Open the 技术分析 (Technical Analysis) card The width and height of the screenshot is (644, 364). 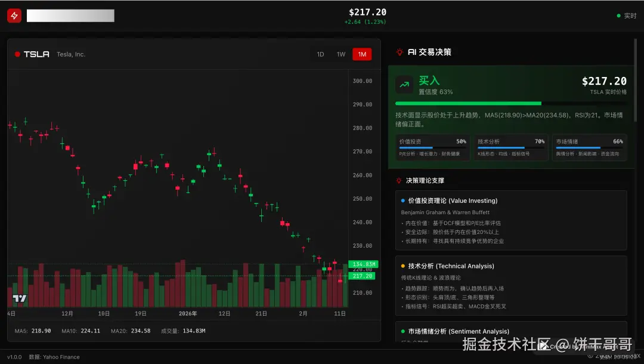click(x=511, y=285)
